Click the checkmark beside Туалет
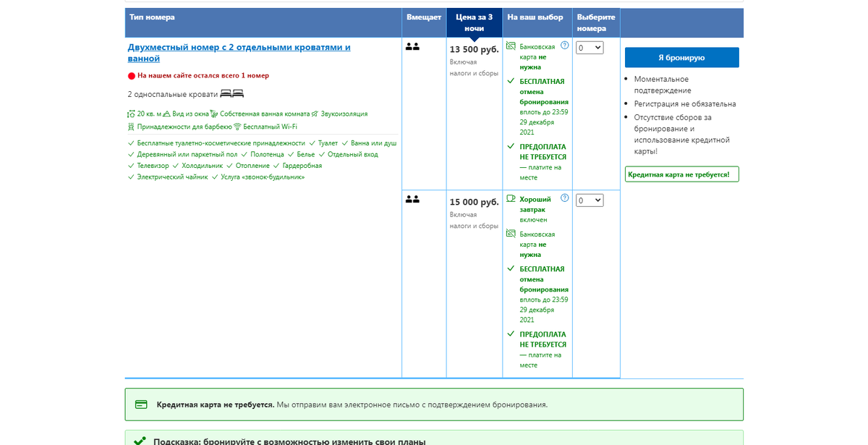Viewport: 868px width, 445px height. pos(313,143)
